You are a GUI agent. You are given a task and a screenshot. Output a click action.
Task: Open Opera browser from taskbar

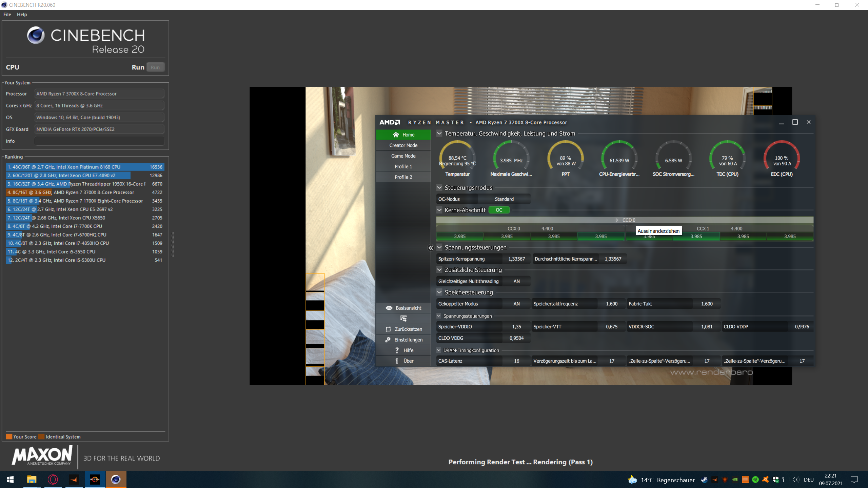pos(53,479)
